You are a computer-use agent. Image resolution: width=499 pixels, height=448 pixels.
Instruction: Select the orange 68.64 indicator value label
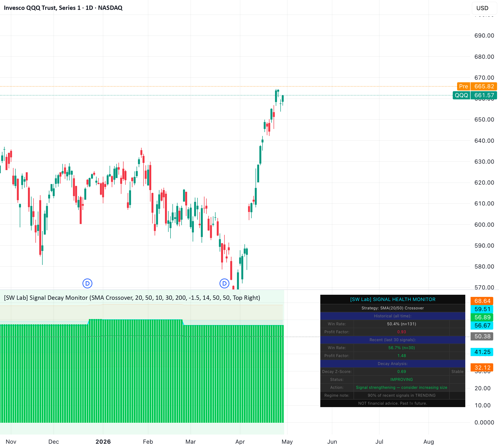(482, 301)
